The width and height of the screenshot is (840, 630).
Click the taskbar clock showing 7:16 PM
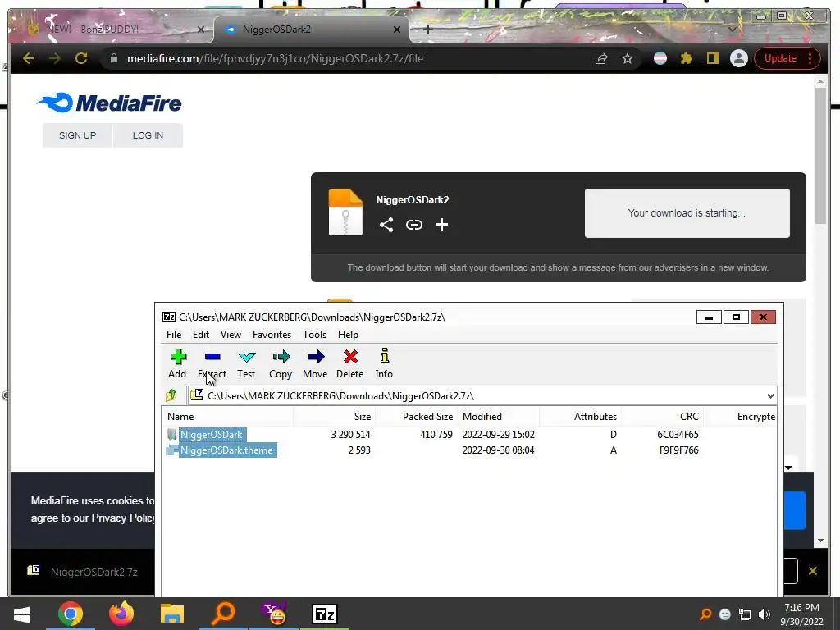[801, 614]
